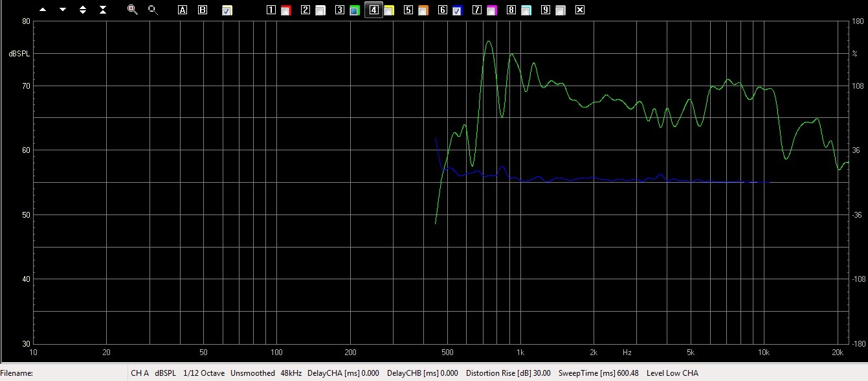Select overlay slot 8

(x=511, y=10)
